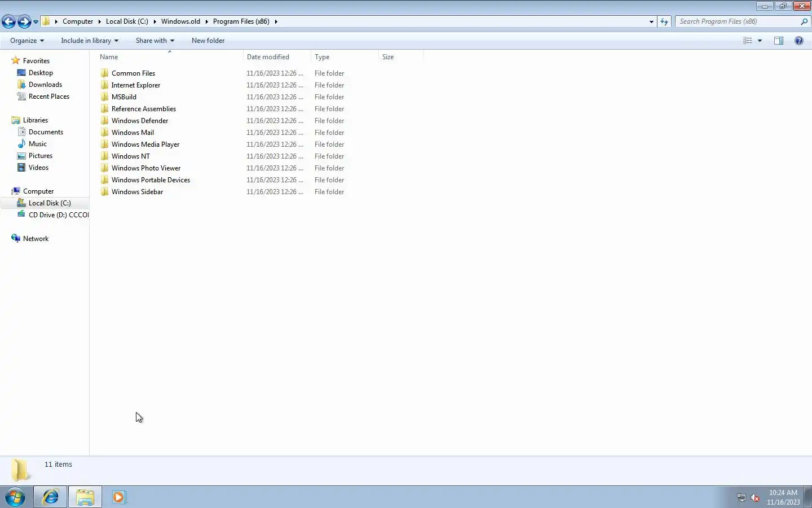Select the Windows Photo Viewer folder name
This screenshot has height=508, width=812.
click(146, 168)
